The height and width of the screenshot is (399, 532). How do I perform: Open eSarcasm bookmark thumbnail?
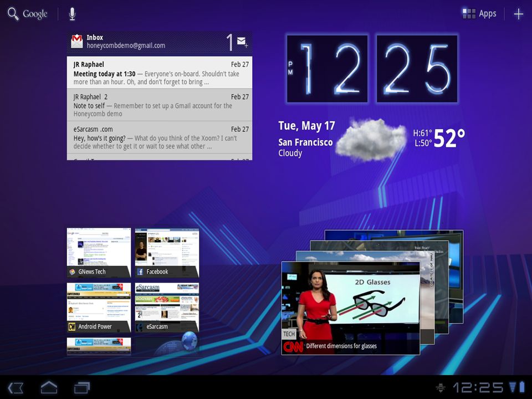pyautogui.click(x=167, y=308)
